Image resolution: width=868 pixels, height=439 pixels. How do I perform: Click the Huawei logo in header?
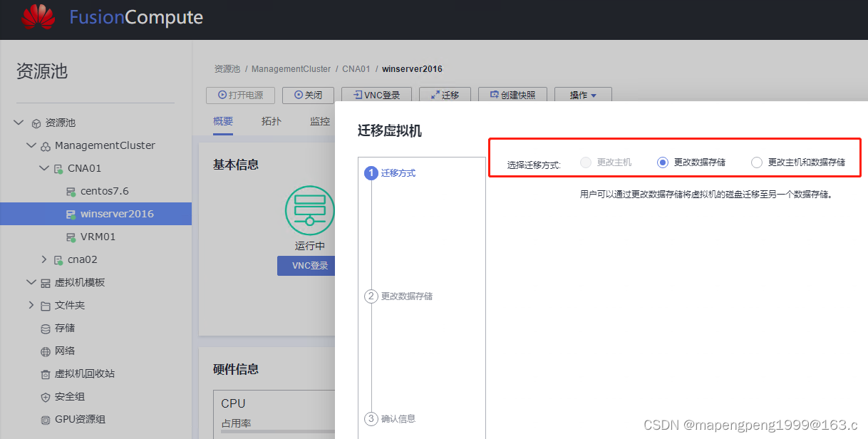click(38, 17)
